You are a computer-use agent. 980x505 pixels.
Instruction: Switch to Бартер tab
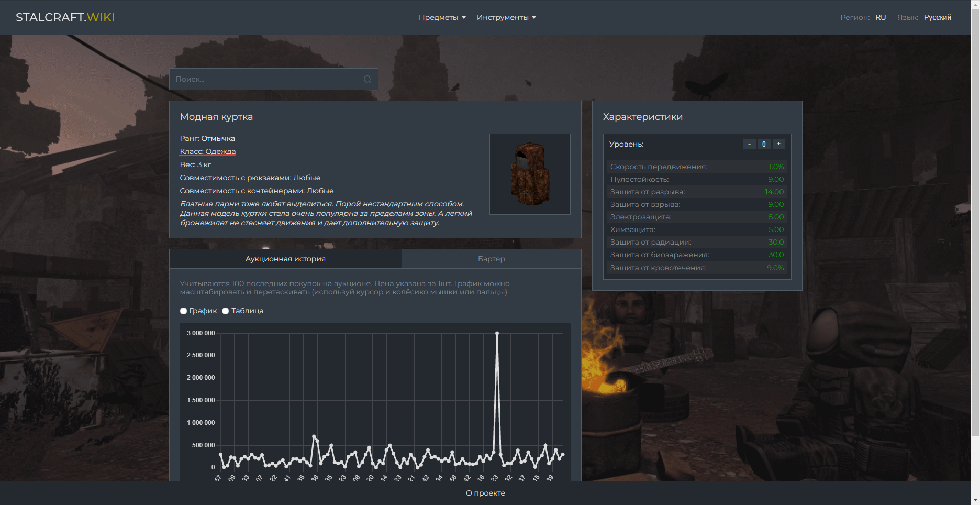point(492,259)
